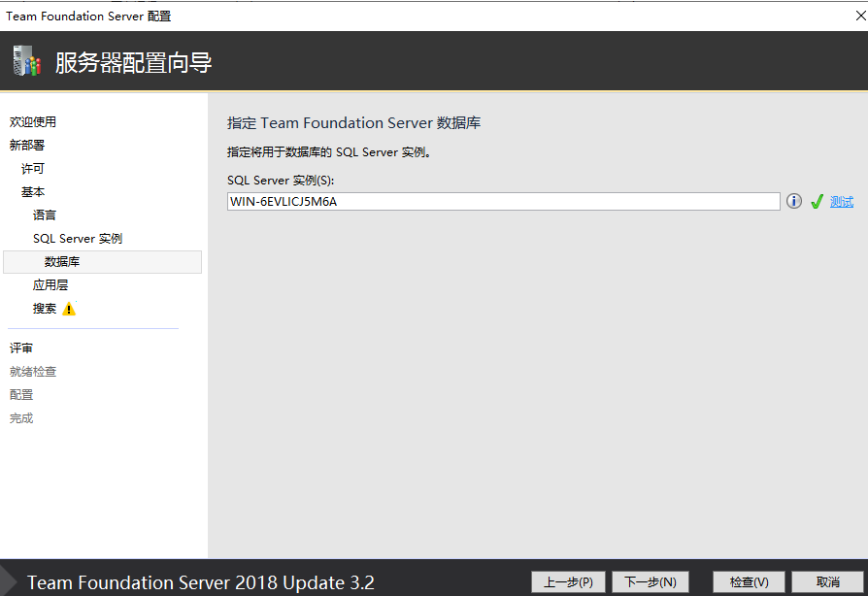This screenshot has height=596, width=868.
Task: Click the 取消 button
Action: click(827, 582)
